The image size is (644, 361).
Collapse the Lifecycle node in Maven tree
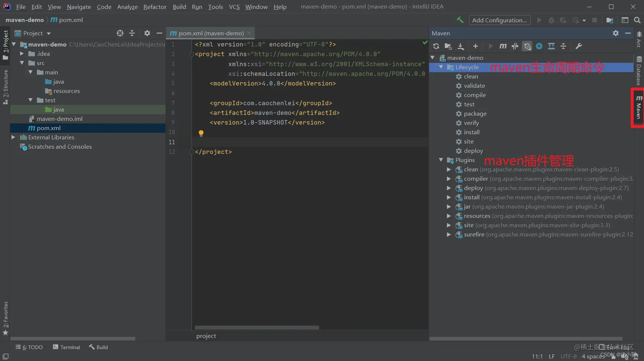click(441, 67)
